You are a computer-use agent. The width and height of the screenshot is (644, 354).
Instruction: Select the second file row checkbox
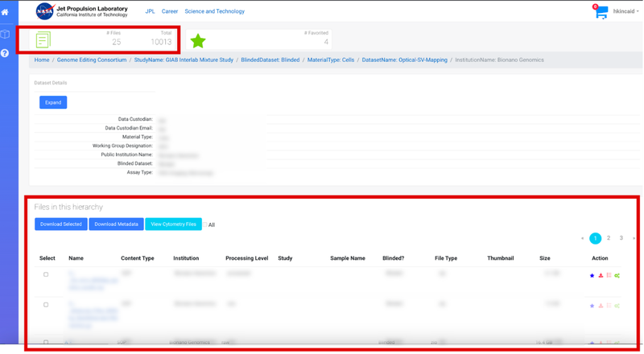tap(46, 305)
